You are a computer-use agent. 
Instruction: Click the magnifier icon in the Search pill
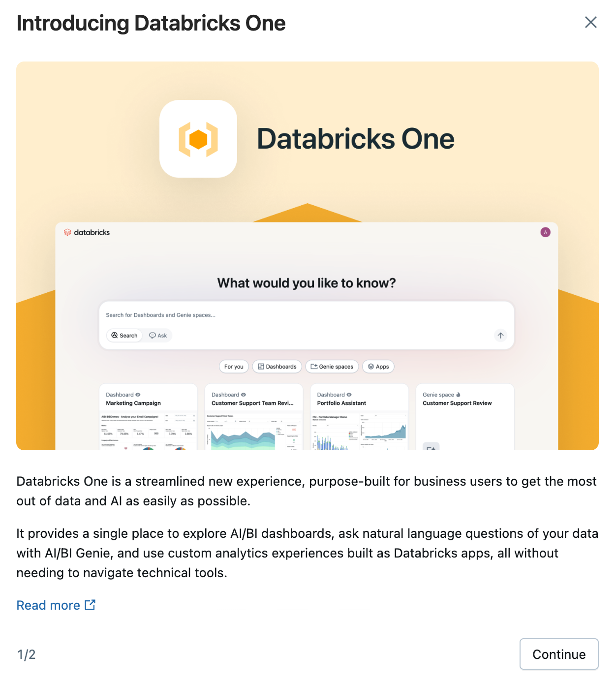point(115,335)
